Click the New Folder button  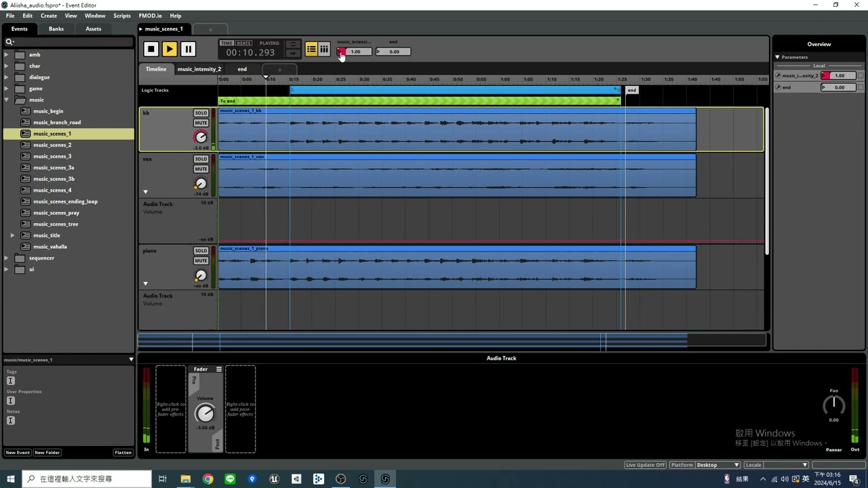tap(47, 453)
